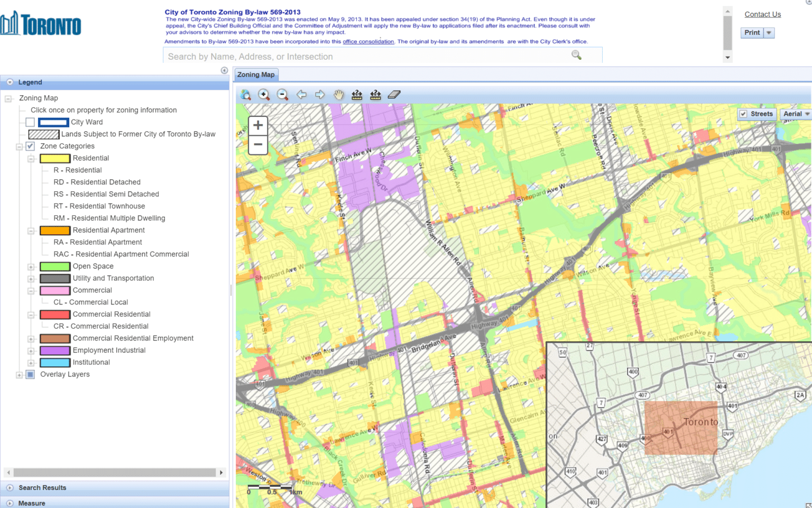Select the zoom out magnifier tool
Viewport: 812px width, 508px height.
[x=282, y=95]
